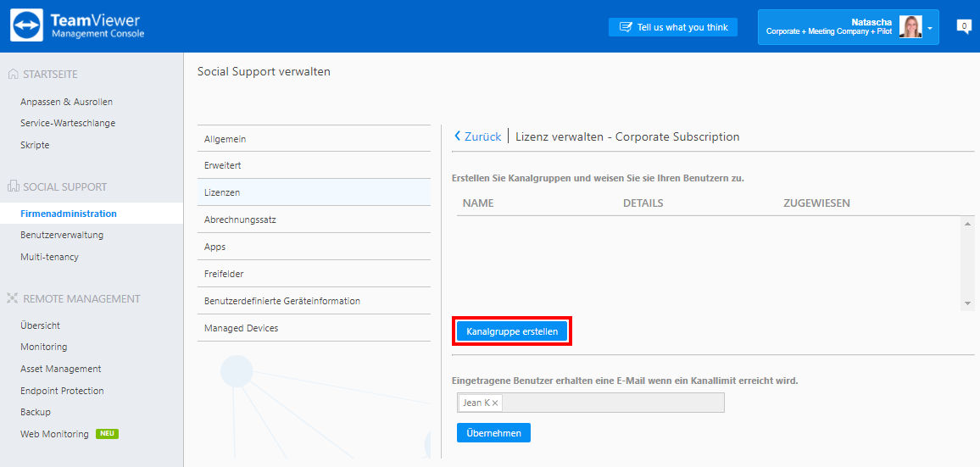Select the Abrechnungssatz menu entry
Image resolution: width=980 pixels, height=467 pixels.
(x=314, y=220)
